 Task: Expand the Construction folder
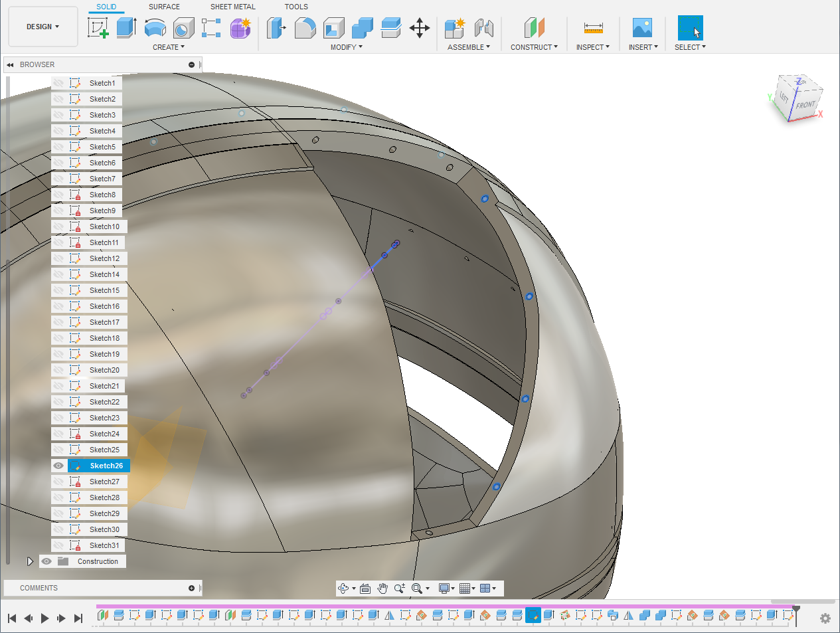[30, 561]
